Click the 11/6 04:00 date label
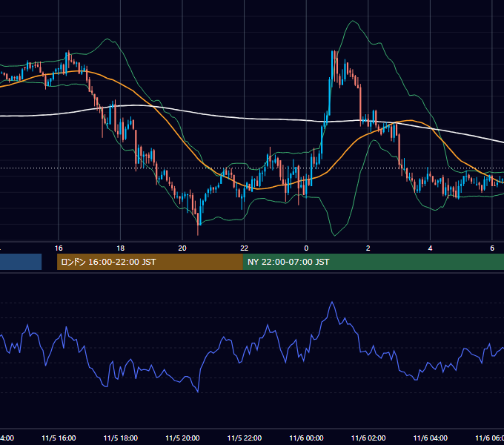The image size is (504, 445). (431, 438)
